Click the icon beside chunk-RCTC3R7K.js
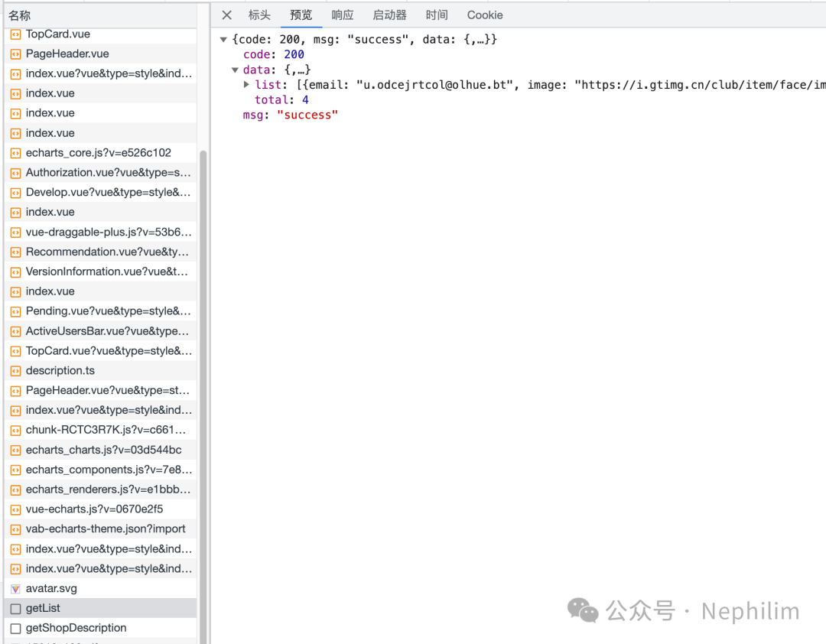The width and height of the screenshot is (826, 644). (x=16, y=431)
